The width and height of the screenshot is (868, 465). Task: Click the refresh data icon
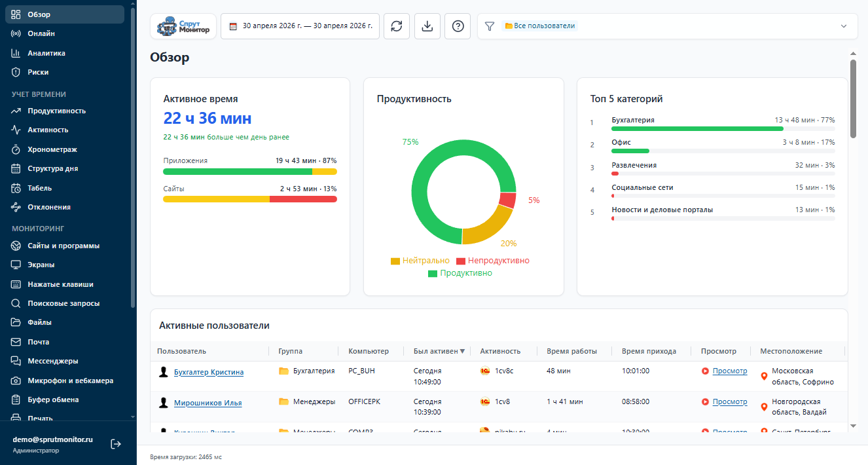pyautogui.click(x=396, y=26)
